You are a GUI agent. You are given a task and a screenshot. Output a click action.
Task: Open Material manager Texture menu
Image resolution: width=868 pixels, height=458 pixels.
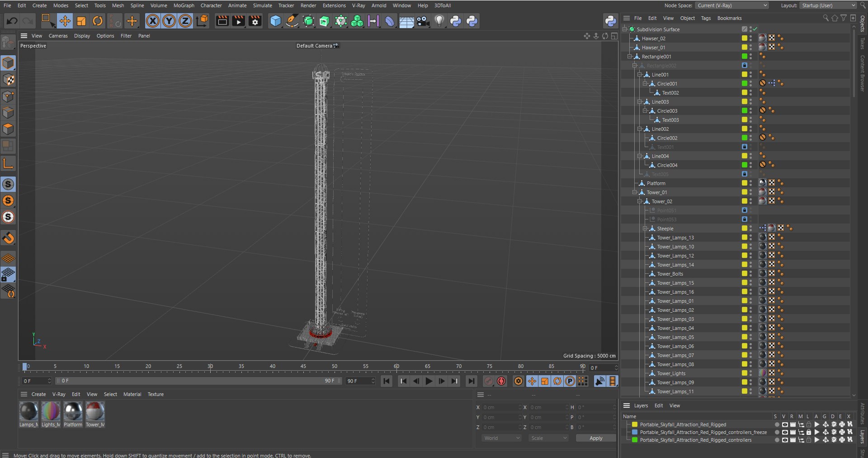click(156, 394)
